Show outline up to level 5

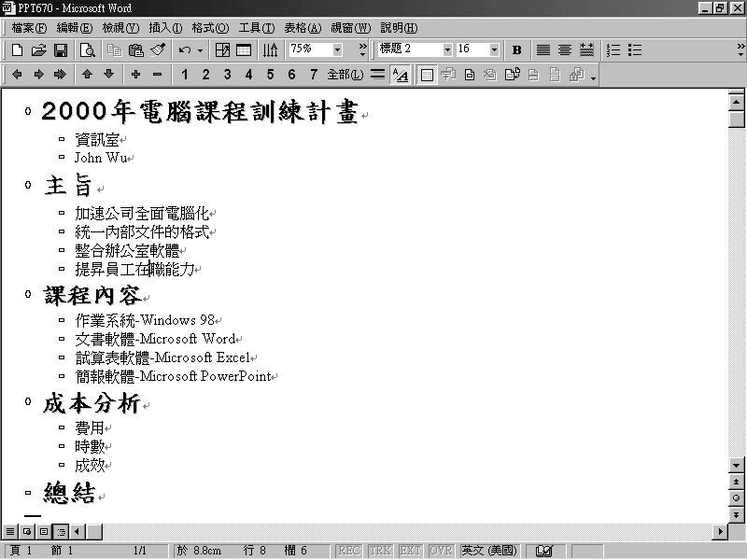click(271, 75)
